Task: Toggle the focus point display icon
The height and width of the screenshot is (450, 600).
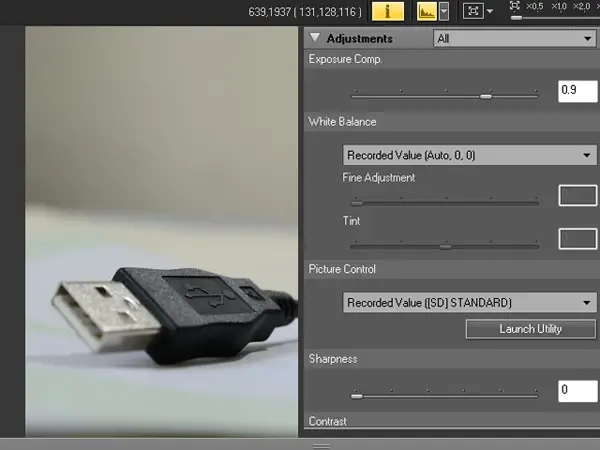Action: 473,11
